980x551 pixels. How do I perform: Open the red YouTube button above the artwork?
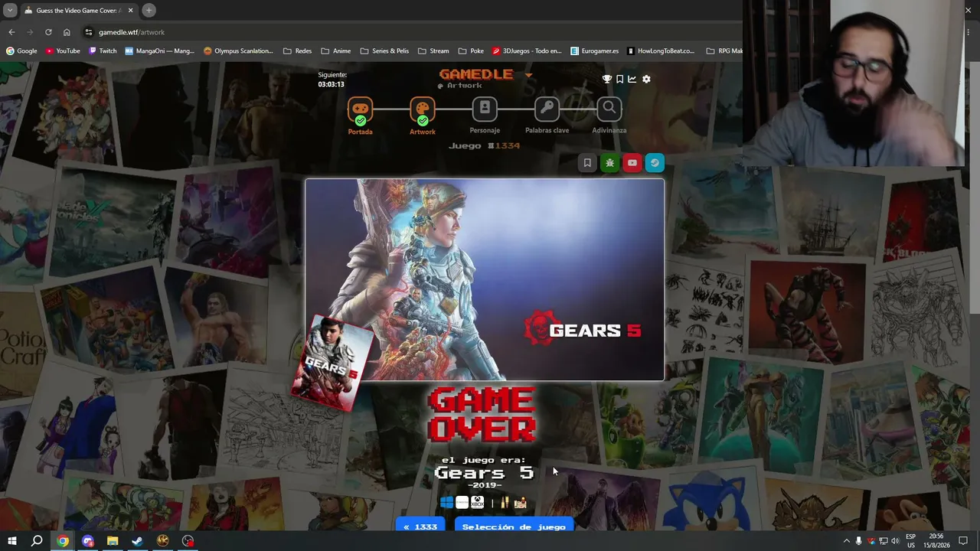pyautogui.click(x=632, y=162)
